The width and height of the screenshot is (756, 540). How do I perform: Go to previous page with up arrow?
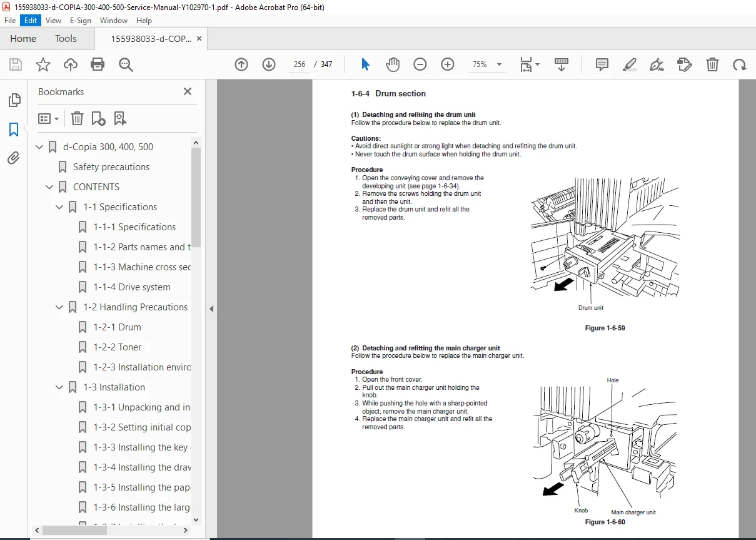point(241,64)
